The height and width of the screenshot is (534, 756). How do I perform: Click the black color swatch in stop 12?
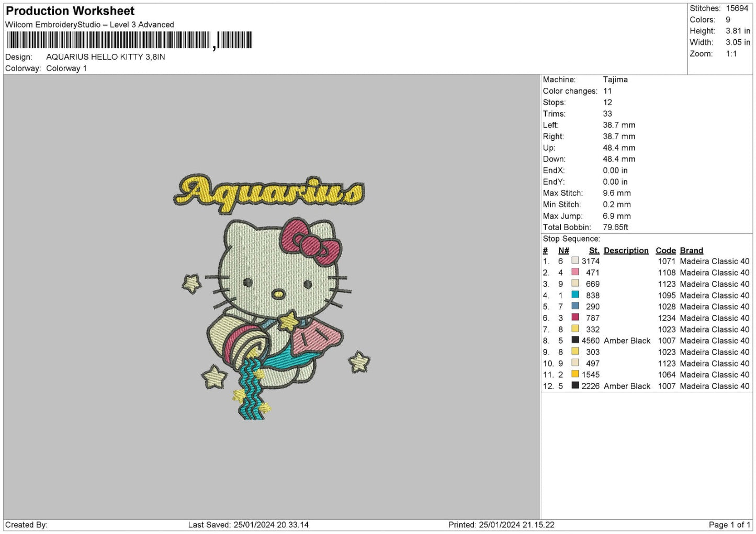click(575, 385)
